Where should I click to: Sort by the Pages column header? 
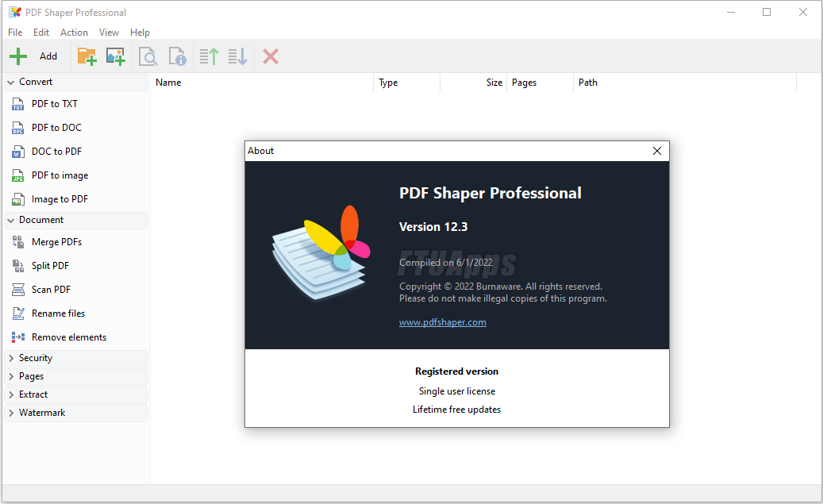click(540, 83)
